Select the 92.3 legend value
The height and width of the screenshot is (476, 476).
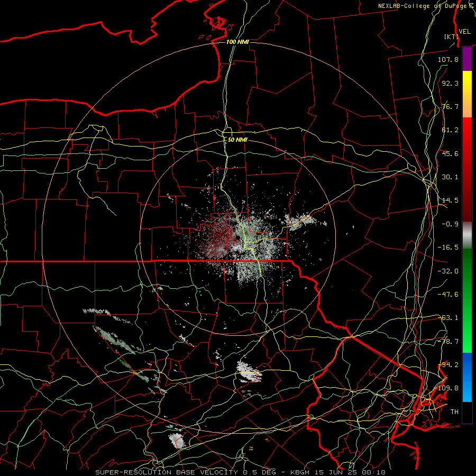pyautogui.click(x=450, y=83)
